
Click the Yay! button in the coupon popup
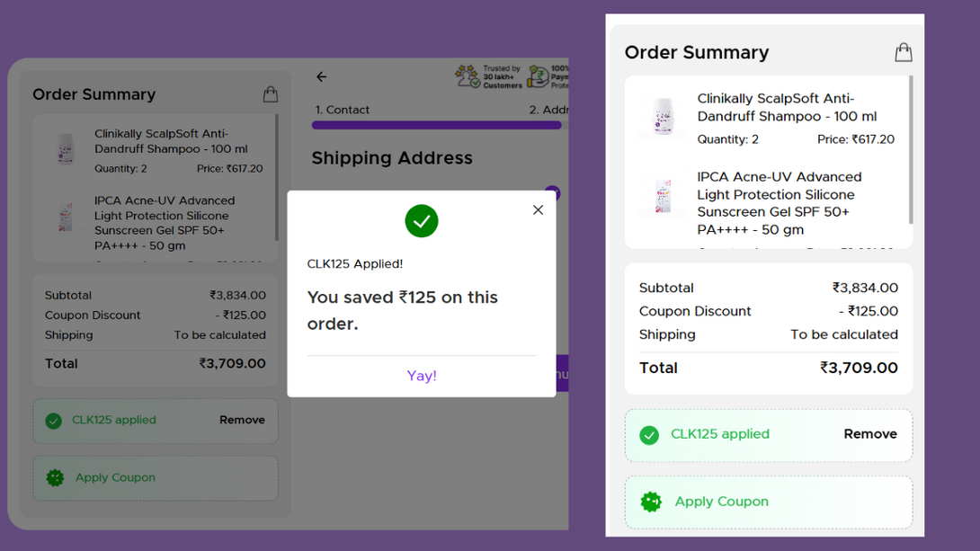coord(421,375)
